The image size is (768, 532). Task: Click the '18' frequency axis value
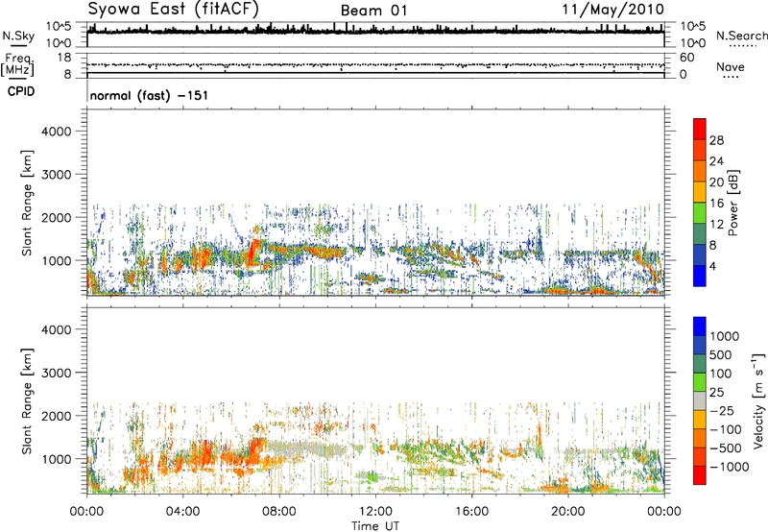click(x=64, y=58)
